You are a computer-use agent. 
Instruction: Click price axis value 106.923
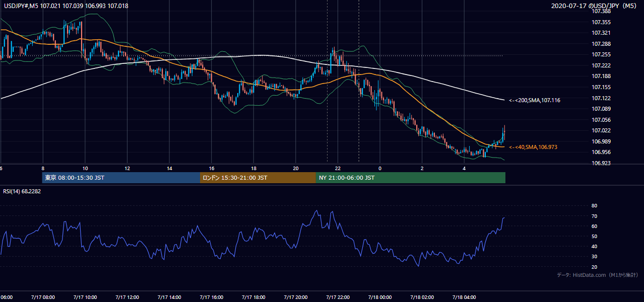tap(601, 163)
